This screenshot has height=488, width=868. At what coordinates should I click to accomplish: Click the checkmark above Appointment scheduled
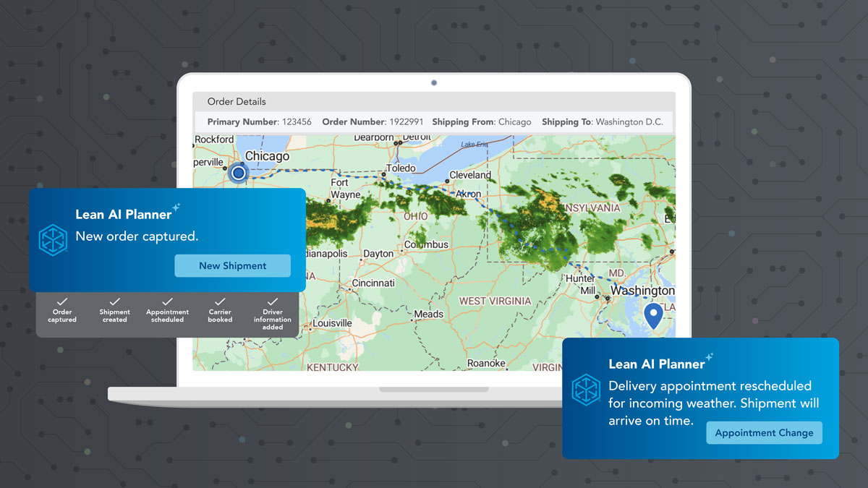167,301
